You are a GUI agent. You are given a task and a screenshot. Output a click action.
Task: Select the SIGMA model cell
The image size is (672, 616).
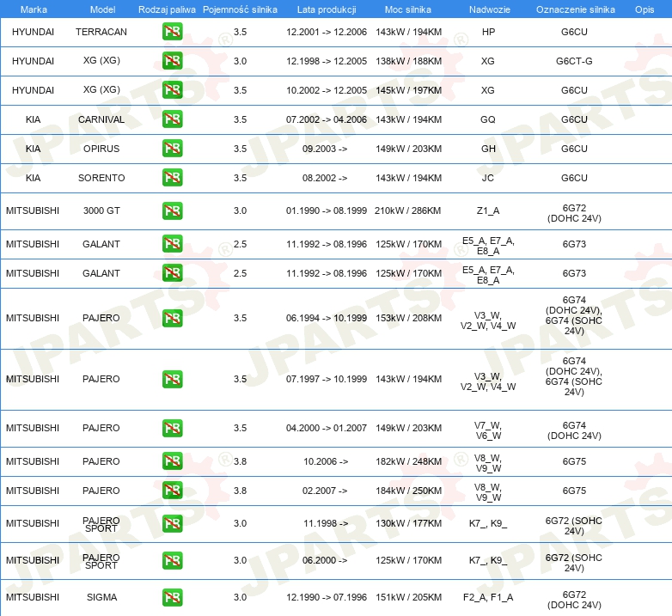(101, 597)
